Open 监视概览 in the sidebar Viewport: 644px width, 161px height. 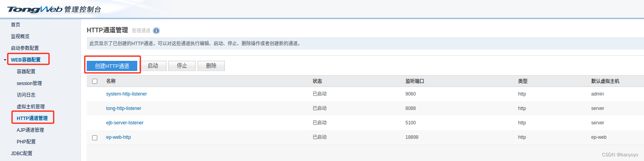[20, 36]
